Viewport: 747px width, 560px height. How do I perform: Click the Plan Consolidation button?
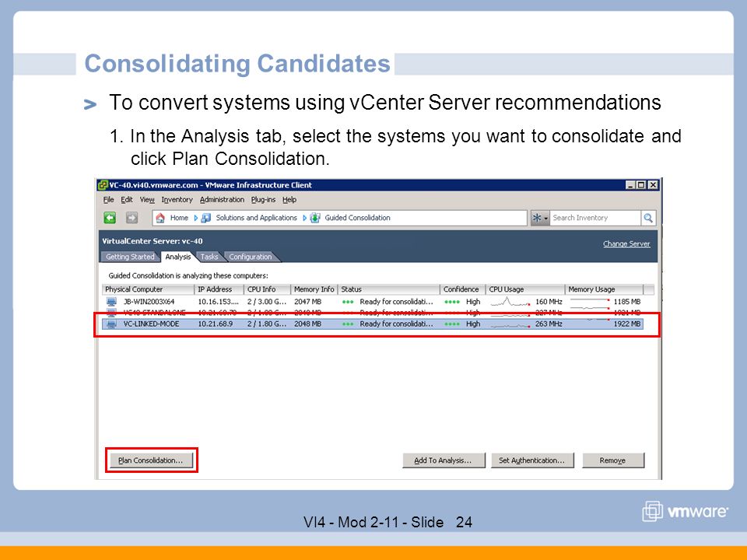[150, 460]
